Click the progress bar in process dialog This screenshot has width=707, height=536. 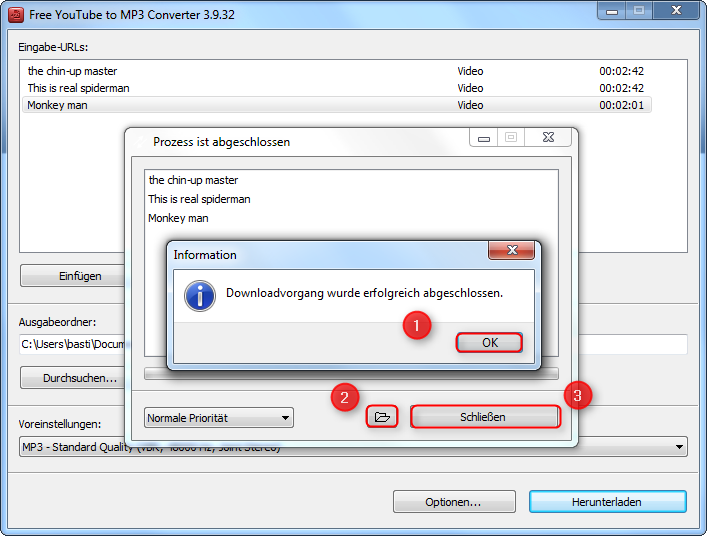(x=351, y=373)
